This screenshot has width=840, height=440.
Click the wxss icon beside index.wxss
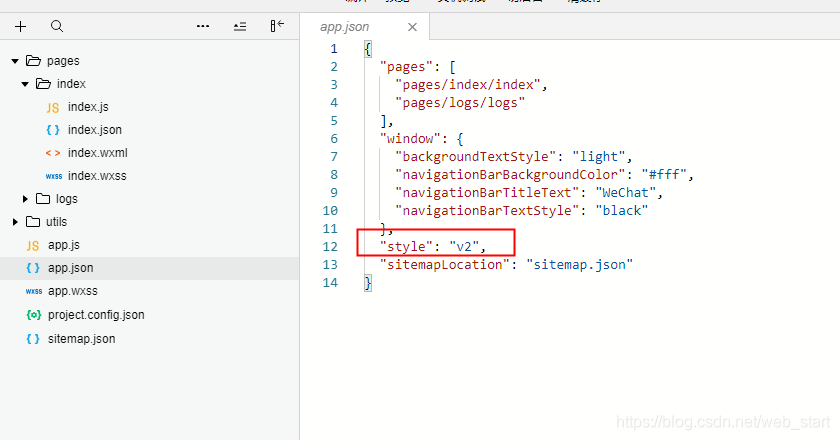(54, 176)
